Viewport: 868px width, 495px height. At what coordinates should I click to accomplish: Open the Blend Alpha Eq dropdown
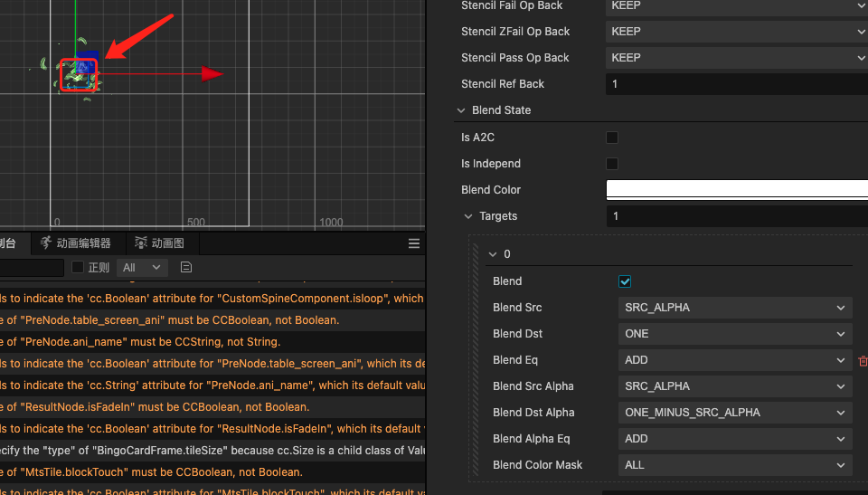[x=734, y=439]
